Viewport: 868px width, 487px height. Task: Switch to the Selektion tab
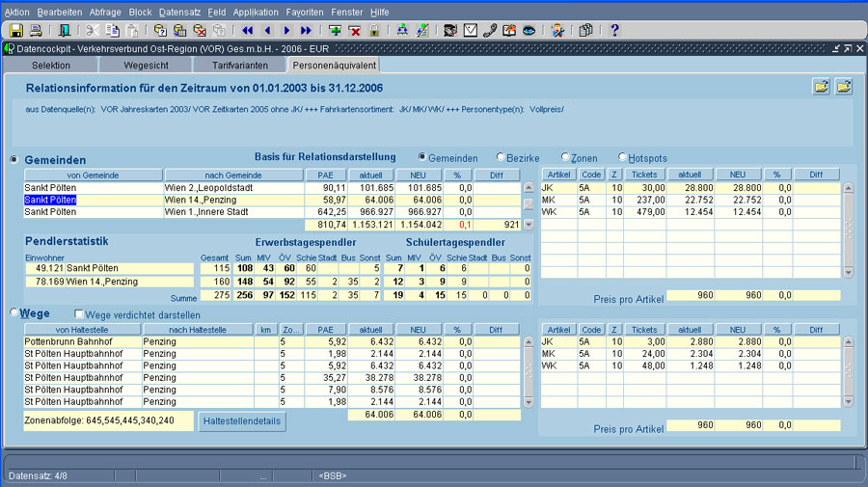pyautogui.click(x=51, y=65)
